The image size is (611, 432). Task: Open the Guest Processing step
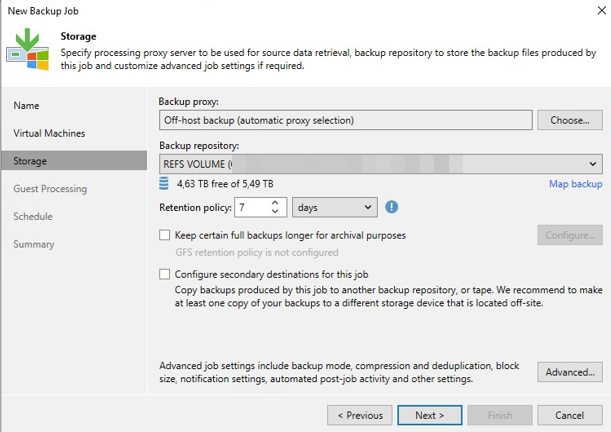tap(50, 188)
